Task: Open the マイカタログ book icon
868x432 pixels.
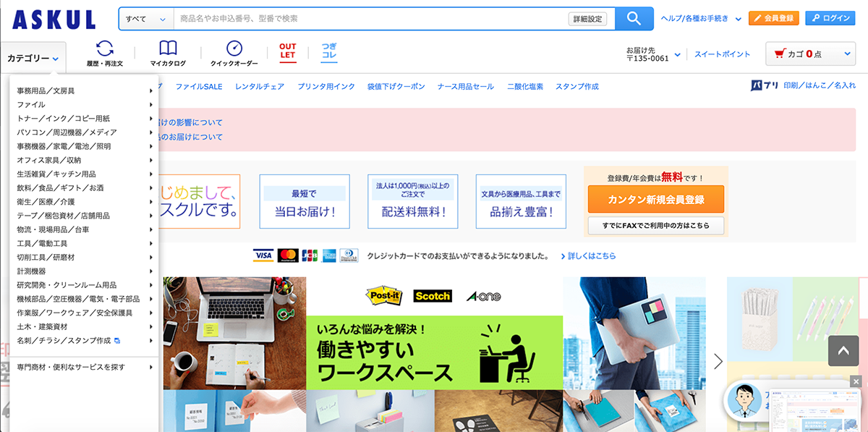Action: (168, 54)
